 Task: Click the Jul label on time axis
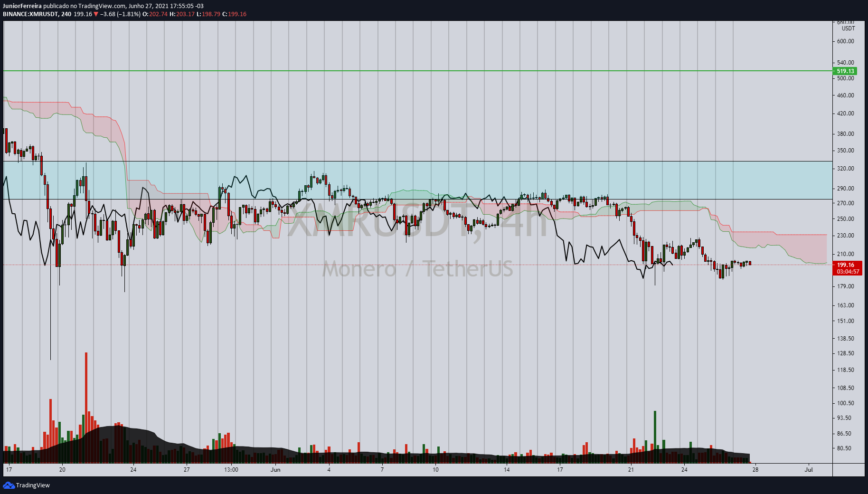click(809, 470)
